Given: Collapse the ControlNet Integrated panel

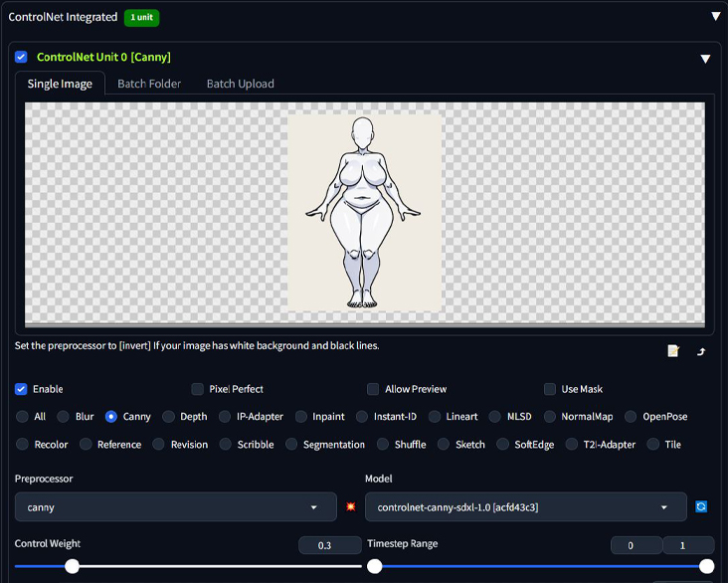Looking at the screenshot, I should (715, 17).
